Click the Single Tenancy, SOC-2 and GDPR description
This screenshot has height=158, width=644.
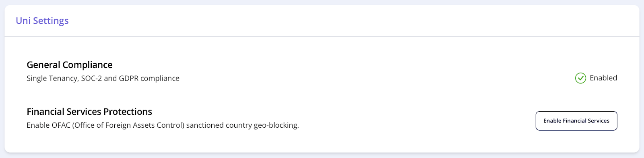click(103, 79)
